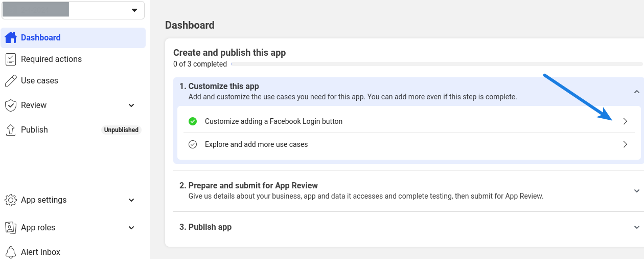Open Customize adding a Facebook Login button arrow

tap(625, 121)
